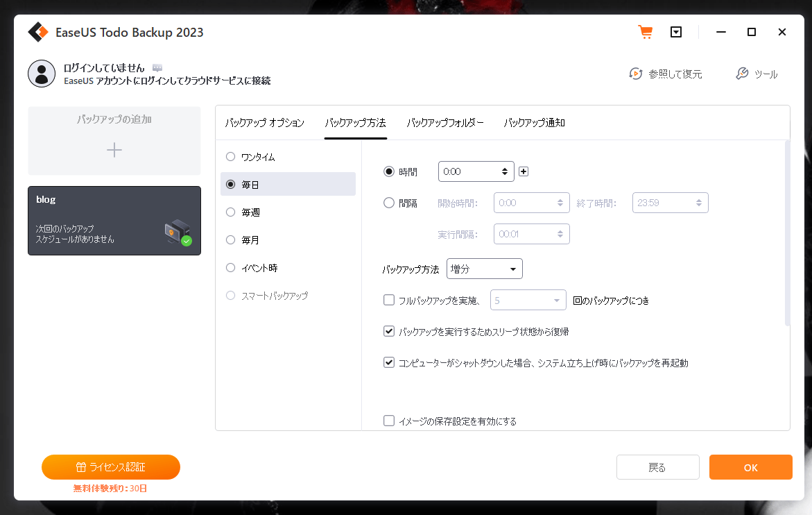
Task: Switch to バックアップ オプション tab
Action: point(264,123)
